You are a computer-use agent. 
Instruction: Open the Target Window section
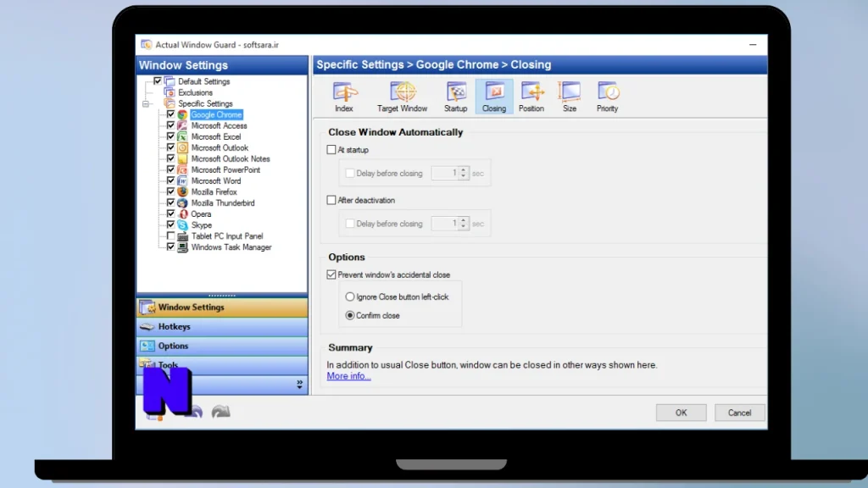tap(403, 97)
